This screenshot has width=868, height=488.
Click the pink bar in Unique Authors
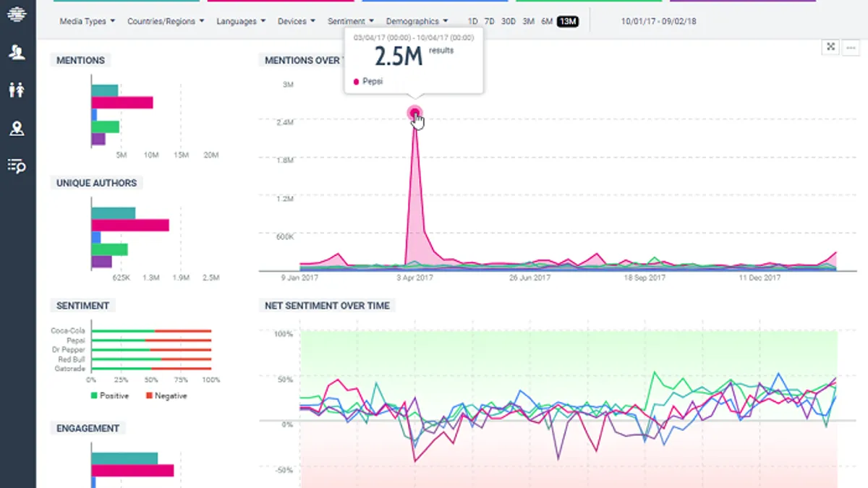[130, 226]
